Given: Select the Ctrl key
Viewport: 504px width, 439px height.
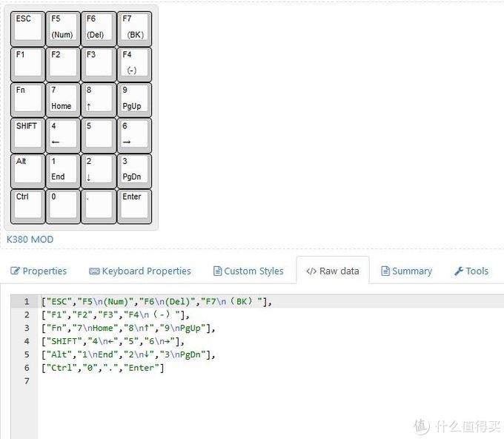Looking at the screenshot, I should pyautogui.click(x=28, y=206).
